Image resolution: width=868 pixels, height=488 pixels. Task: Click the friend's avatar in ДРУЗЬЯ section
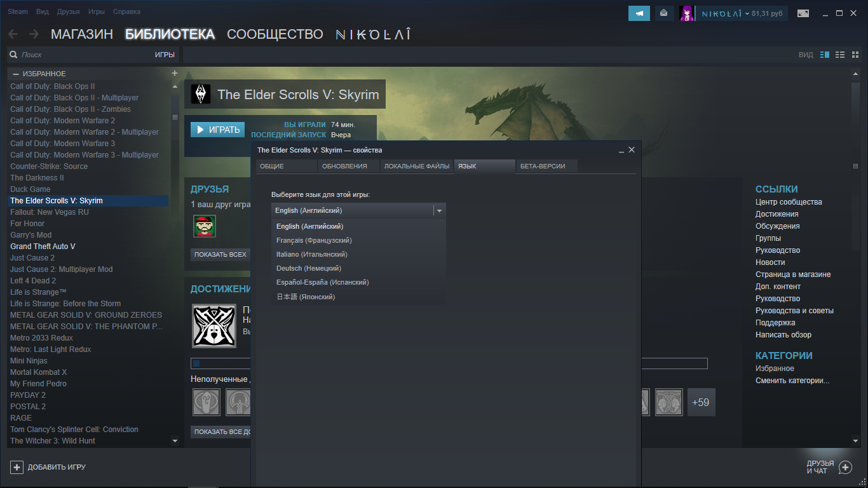(x=205, y=226)
